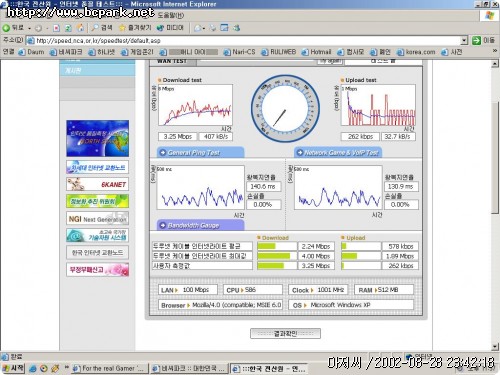Screen dimensions: 500x375
Task: Click the LAN 100 Mbps field
Action: click(x=188, y=290)
